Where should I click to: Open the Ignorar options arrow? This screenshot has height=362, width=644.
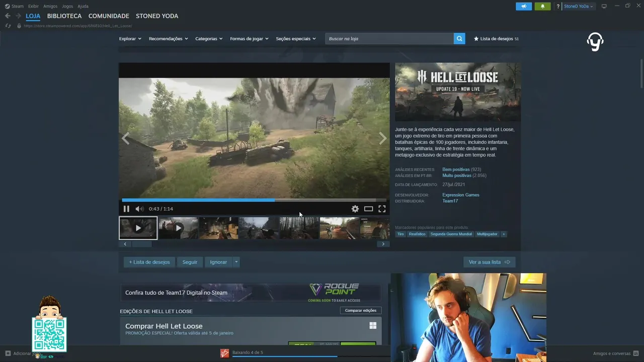(236, 262)
